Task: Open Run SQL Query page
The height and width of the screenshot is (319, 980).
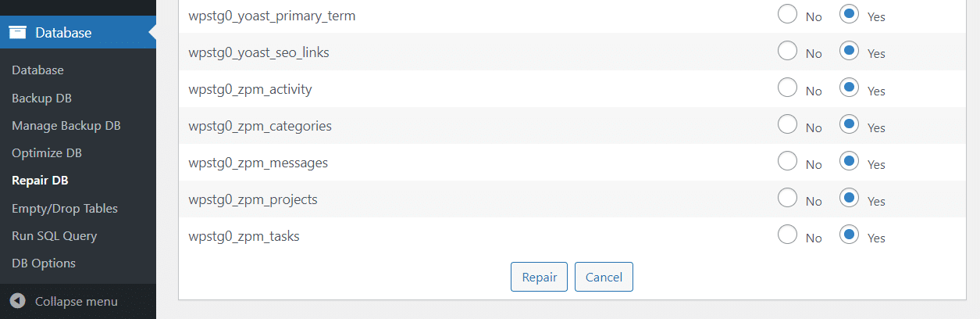Action: (55, 235)
